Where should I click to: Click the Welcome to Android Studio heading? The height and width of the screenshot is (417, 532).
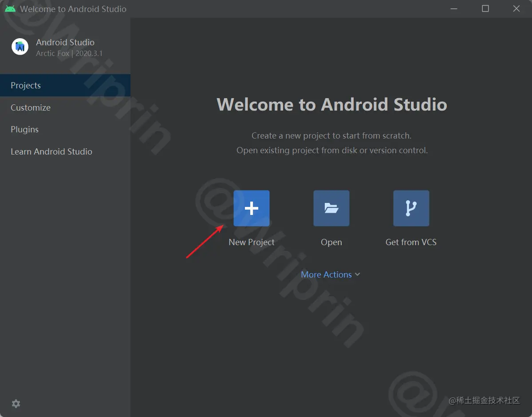(331, 104)
